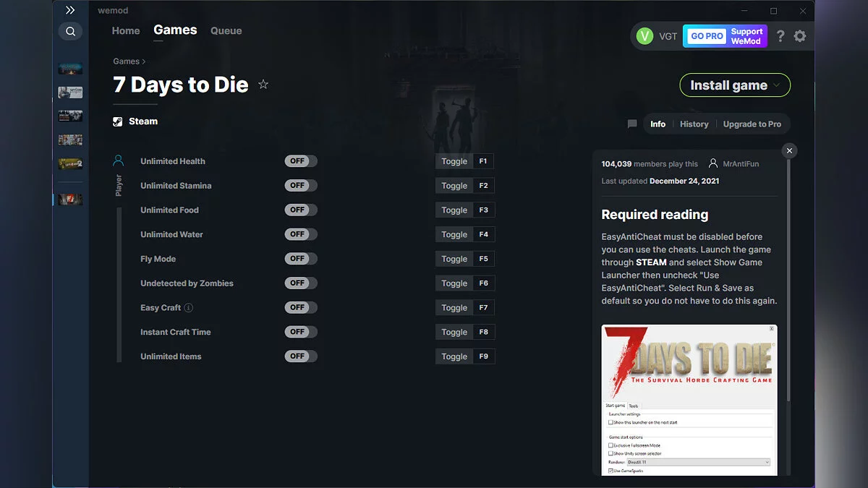
Task: Open settings with the gear icon
Action: [799, 36]
